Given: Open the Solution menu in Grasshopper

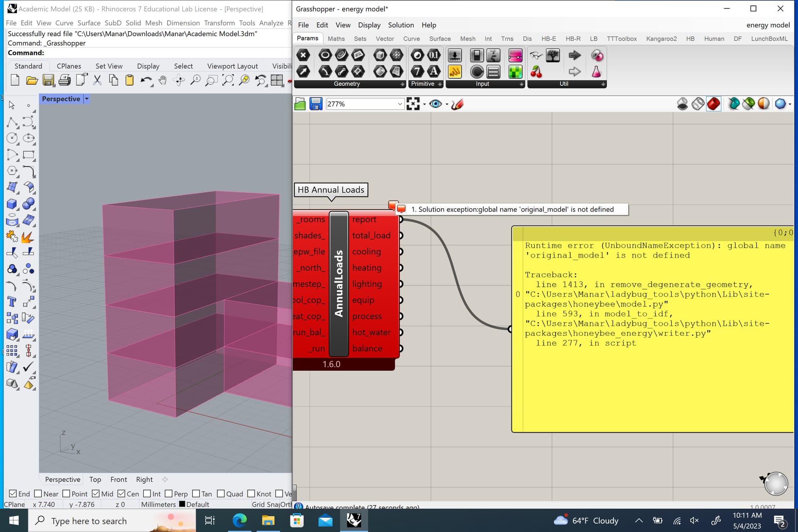Looking at the screenshot, I should 401,25.
